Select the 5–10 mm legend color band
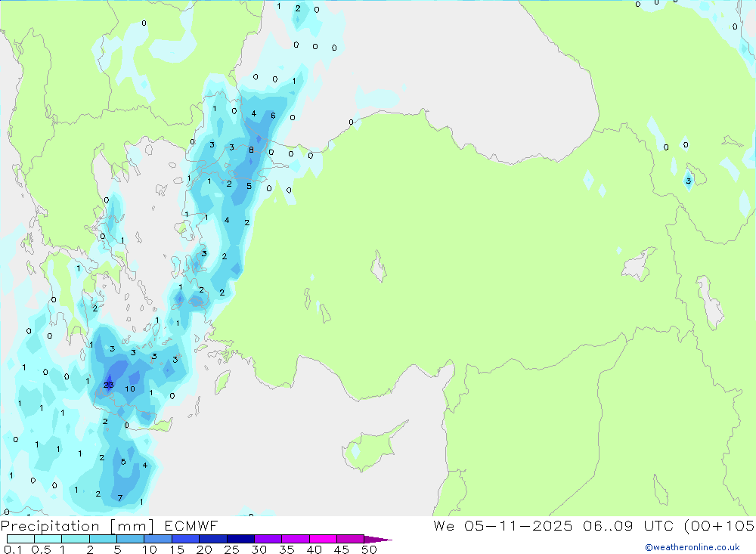The image size is (756, 554). 130,539
